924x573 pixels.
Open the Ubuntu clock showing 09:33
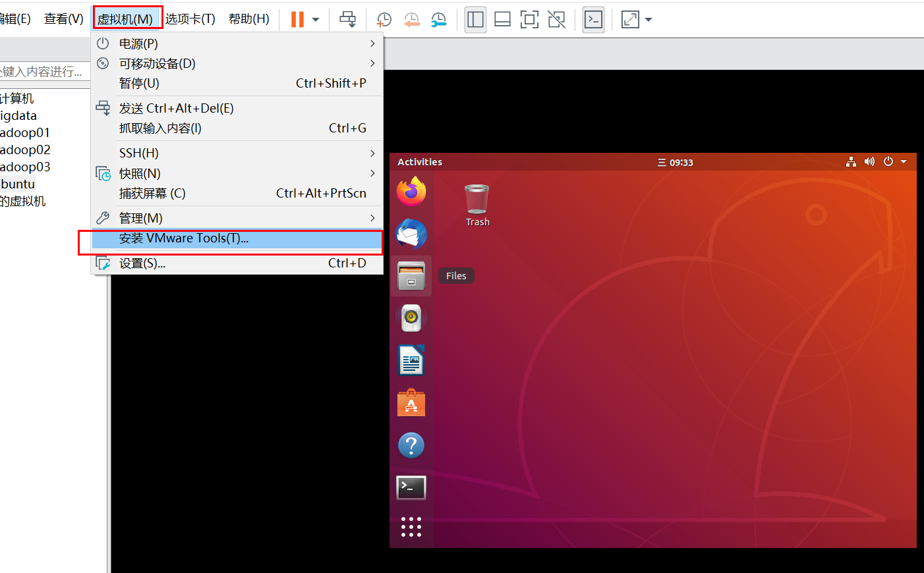coord(676,163)
